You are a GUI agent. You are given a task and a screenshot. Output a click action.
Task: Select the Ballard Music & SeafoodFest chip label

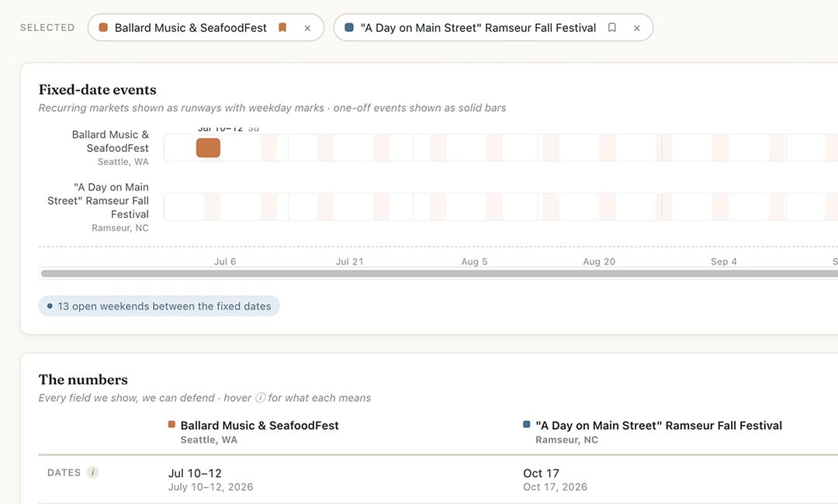point(191,28)
